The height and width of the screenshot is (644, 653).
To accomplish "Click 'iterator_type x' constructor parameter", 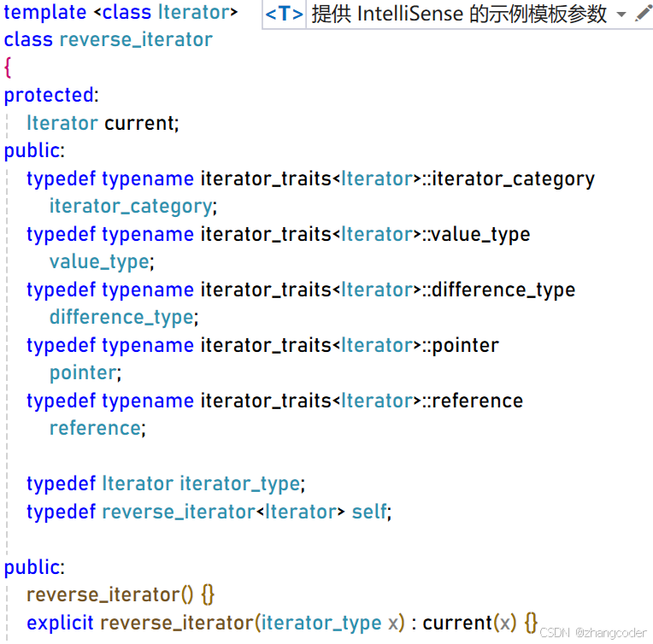I will [x=329, y=624].
